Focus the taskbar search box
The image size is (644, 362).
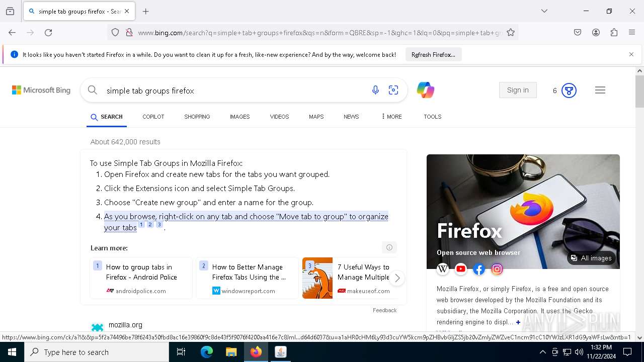(x=97, y=352)
